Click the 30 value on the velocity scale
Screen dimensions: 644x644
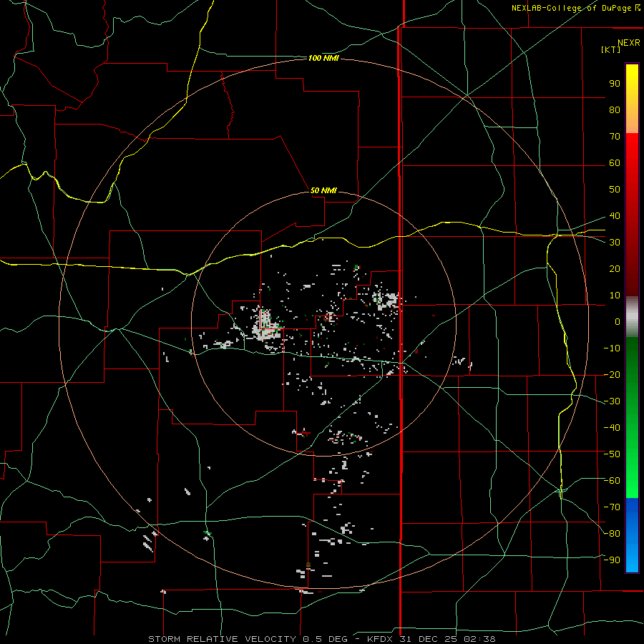coord(615,243)
